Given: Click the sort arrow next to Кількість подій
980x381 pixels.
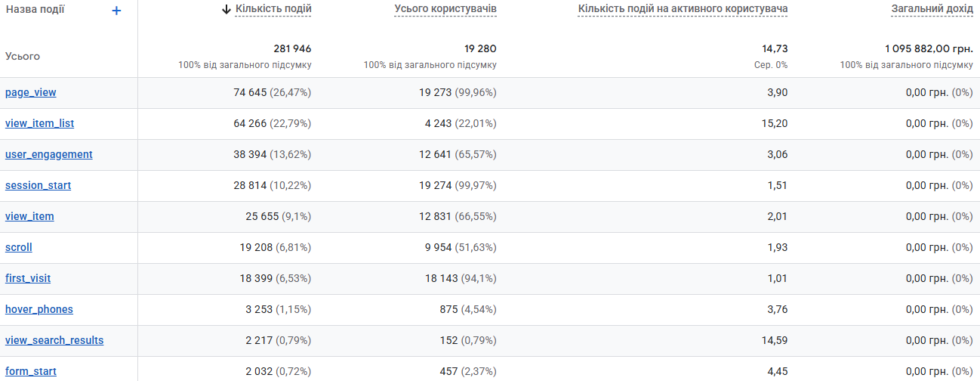Looking at the screenshot, I should [x=227, y=10].
